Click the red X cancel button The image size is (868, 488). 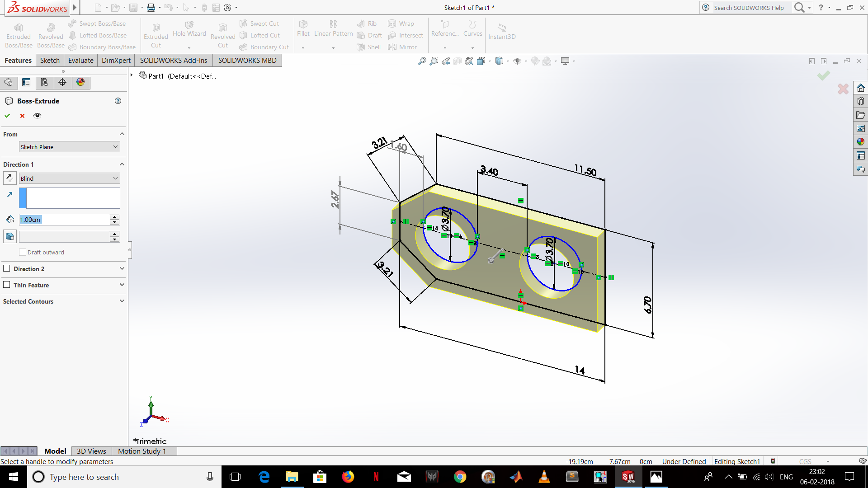22,115
